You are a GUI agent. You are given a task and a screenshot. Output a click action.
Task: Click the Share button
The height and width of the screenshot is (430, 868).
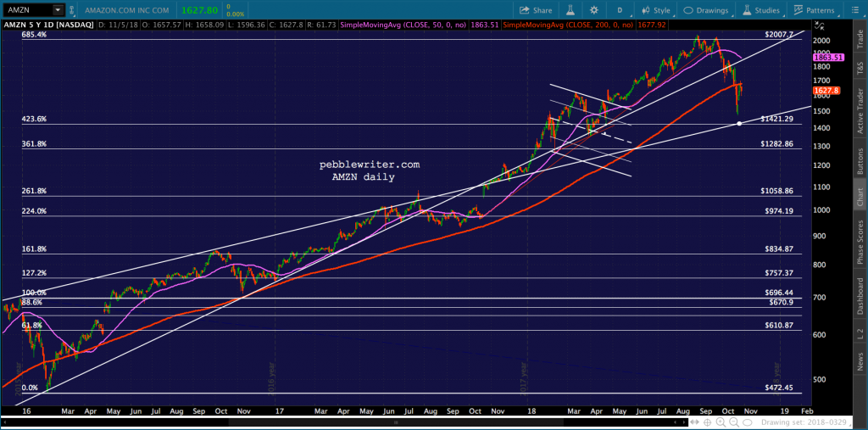536,10
